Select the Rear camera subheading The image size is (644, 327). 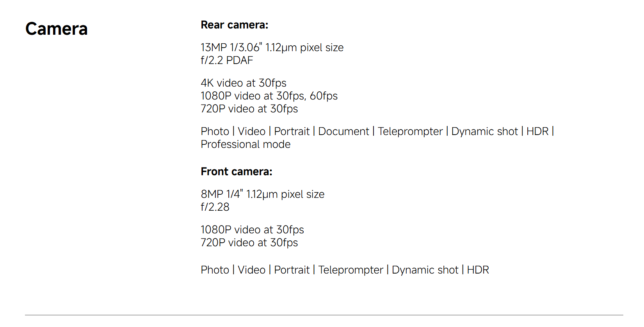pyautogui.click(x=234, y=25)
